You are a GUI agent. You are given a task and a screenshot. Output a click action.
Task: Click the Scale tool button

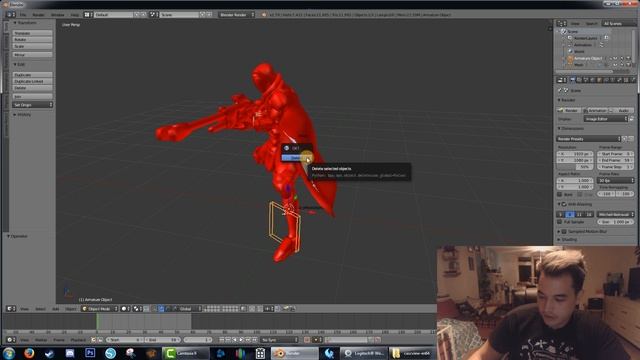pyautogui.click(x=32, y=46)
